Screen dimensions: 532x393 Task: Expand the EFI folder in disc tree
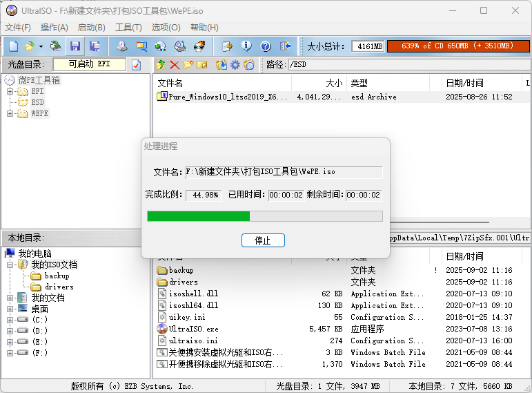(10, 91)
